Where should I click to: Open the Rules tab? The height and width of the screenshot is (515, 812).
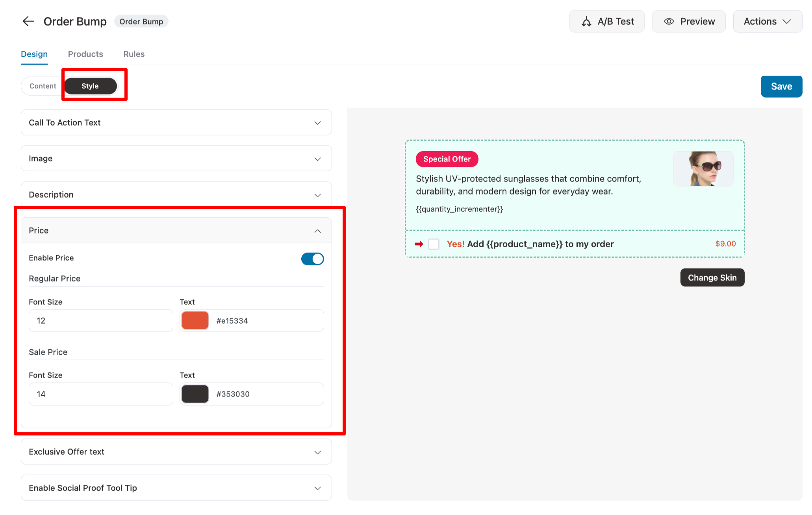[x=134, y=54]
